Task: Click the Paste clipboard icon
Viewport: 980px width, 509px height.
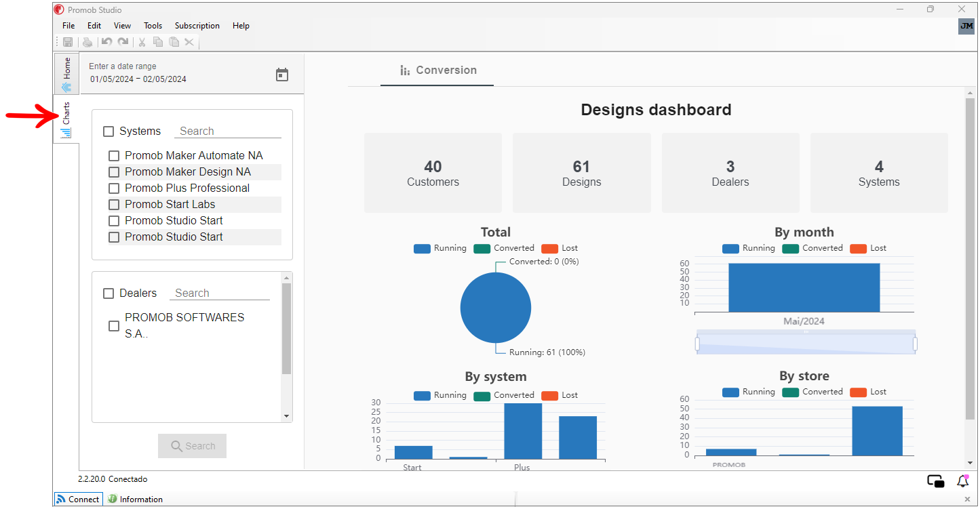Action: [x=174, y=42]
